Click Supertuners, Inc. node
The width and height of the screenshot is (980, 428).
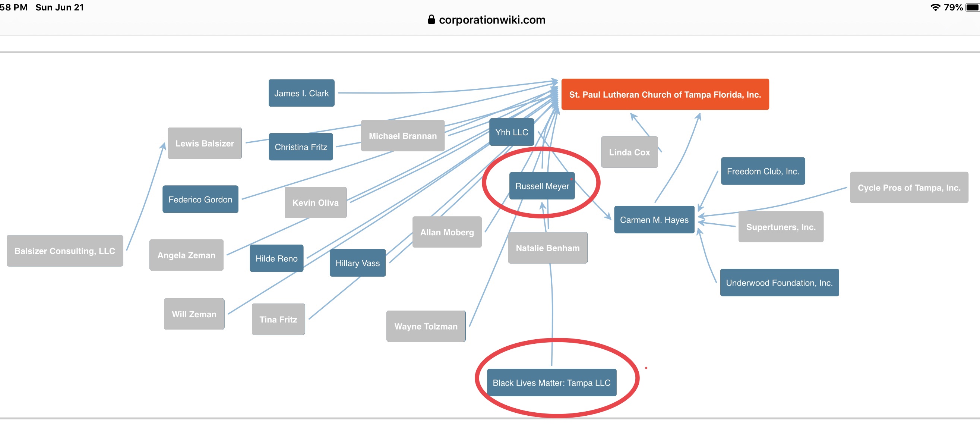coord(781,227)
